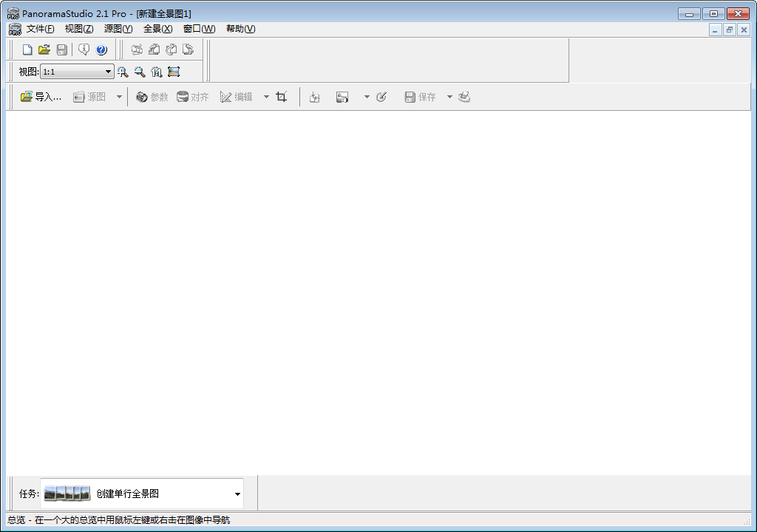Click the second rotate image icon

click(154, 50)
